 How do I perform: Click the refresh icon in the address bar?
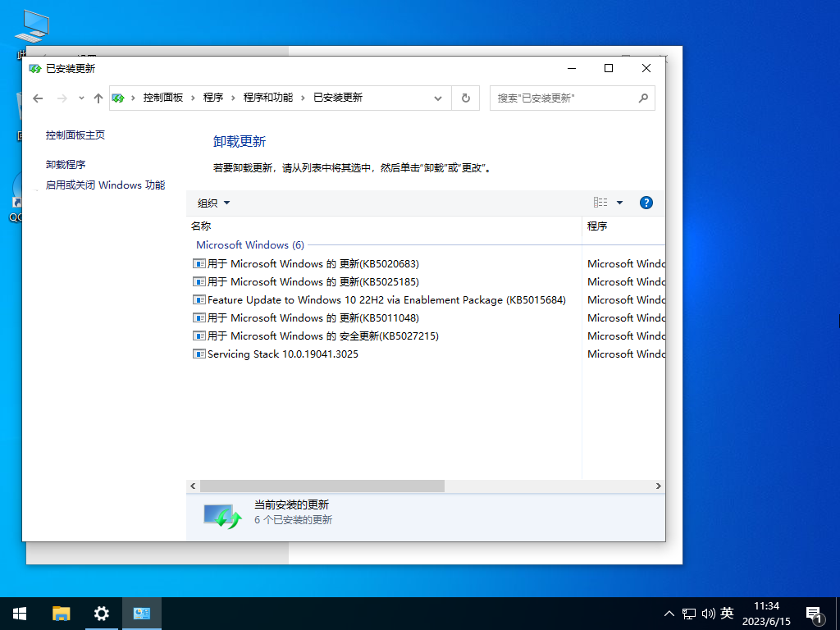(x=465, y=98)
